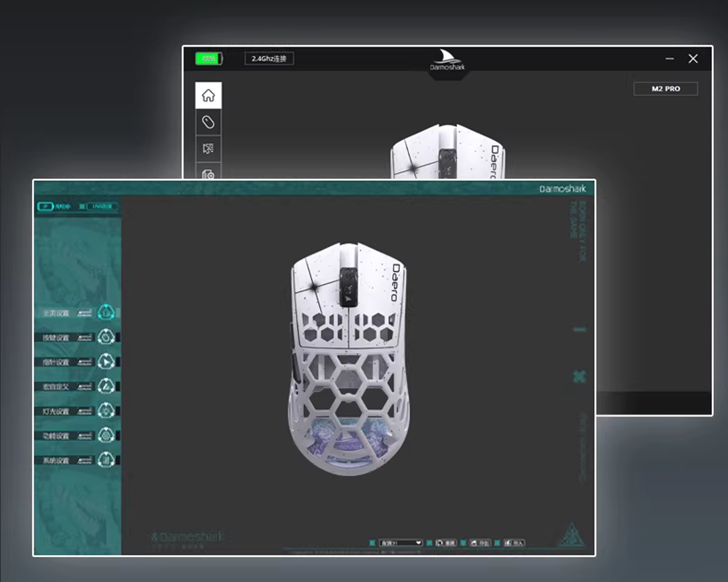Viewport: 728px width, 582px height.
Task: Click the hexagonal lightbulb lighting icon
Action: [106, 411]
